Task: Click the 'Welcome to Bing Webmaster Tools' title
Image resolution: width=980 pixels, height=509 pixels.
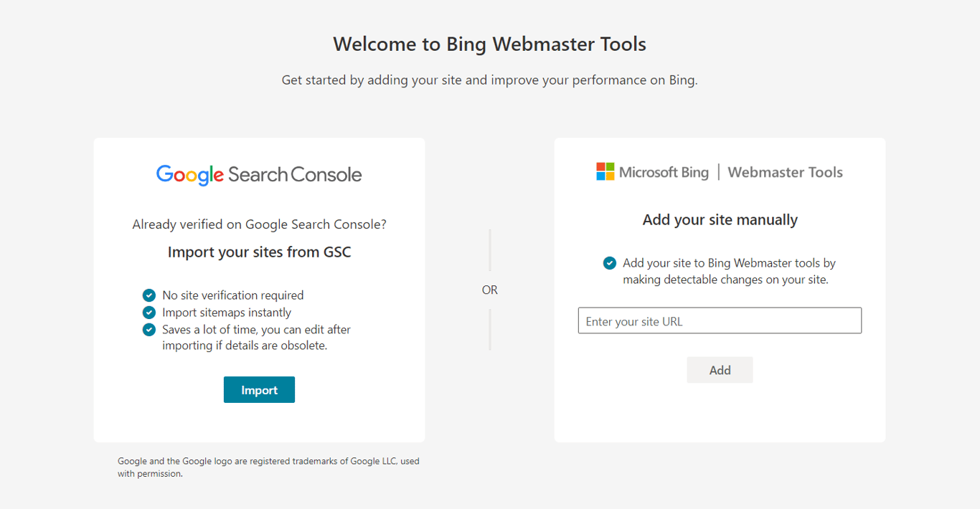Action: point(489,44)
